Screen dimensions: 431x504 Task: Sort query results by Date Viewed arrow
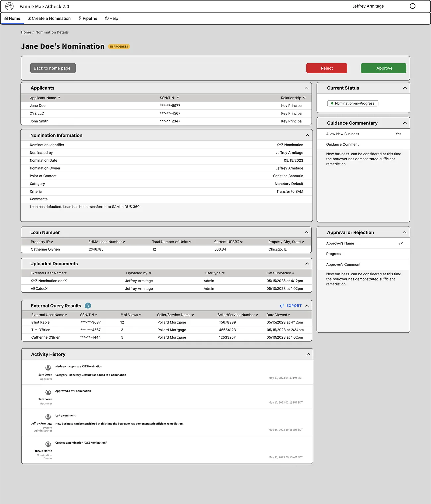click(x=289, y=315)
